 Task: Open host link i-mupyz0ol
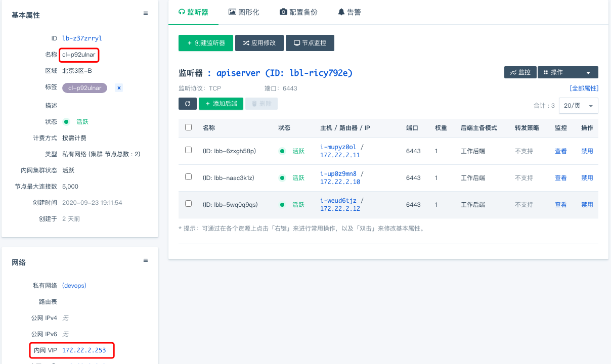(338, 147)
